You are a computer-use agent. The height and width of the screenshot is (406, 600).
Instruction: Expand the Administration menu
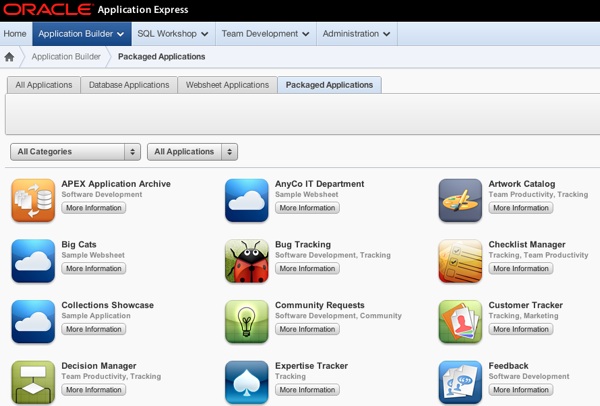(x=357, y=34)
